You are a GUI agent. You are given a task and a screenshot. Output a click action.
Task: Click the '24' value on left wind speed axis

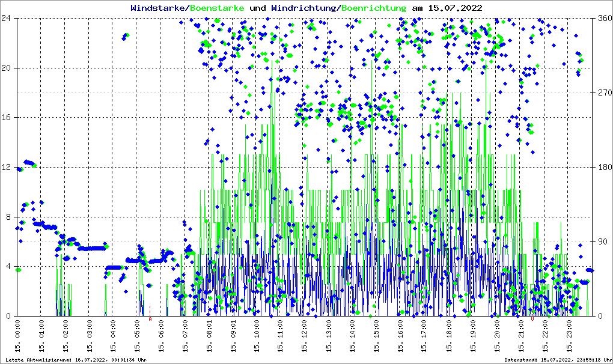click(x=8, y=18)
